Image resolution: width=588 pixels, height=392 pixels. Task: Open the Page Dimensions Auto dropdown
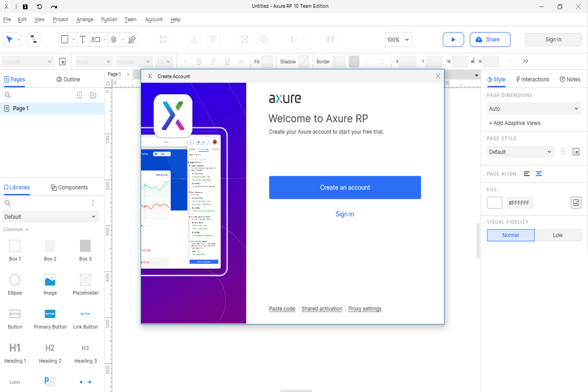(x=533, y=108)
